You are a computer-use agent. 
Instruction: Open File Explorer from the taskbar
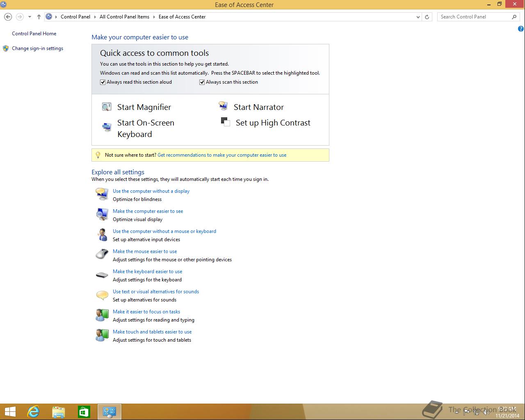59,412
